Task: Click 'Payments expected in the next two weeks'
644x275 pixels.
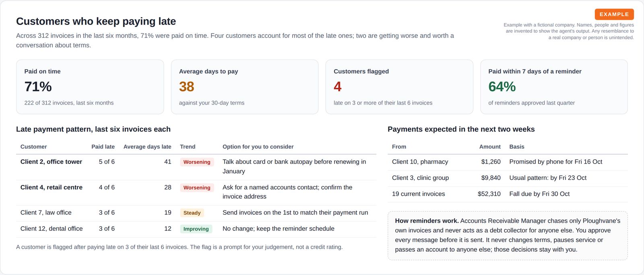Action: tap(461, 129)
